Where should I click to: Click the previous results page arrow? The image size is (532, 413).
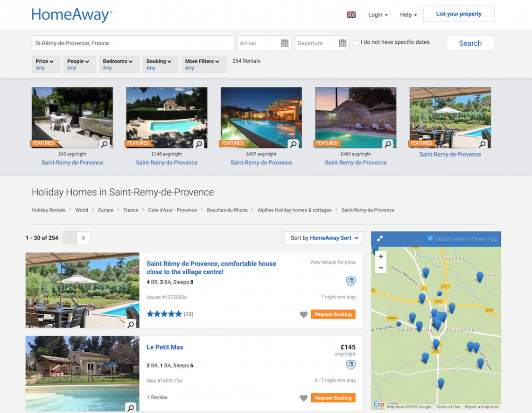[70, 238]
